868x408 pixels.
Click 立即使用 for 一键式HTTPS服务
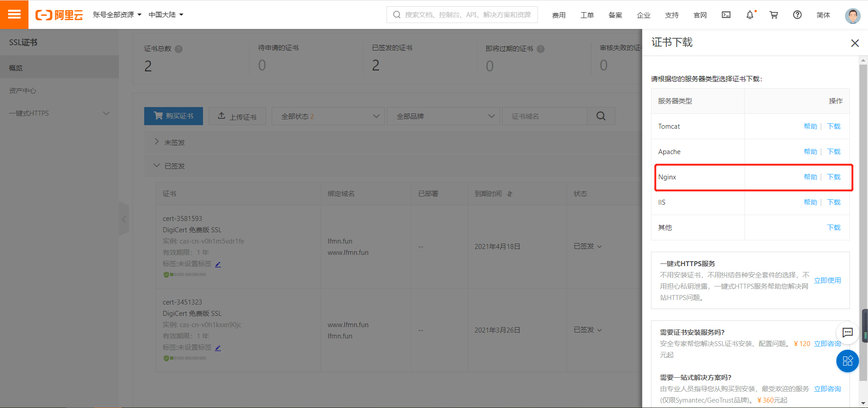point(827,281)
